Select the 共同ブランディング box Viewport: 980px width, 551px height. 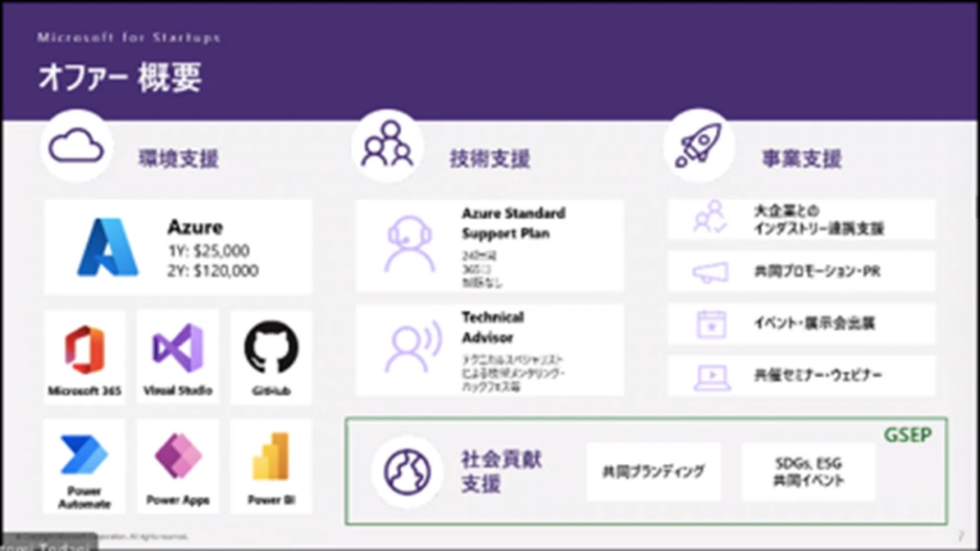point(654,472)
